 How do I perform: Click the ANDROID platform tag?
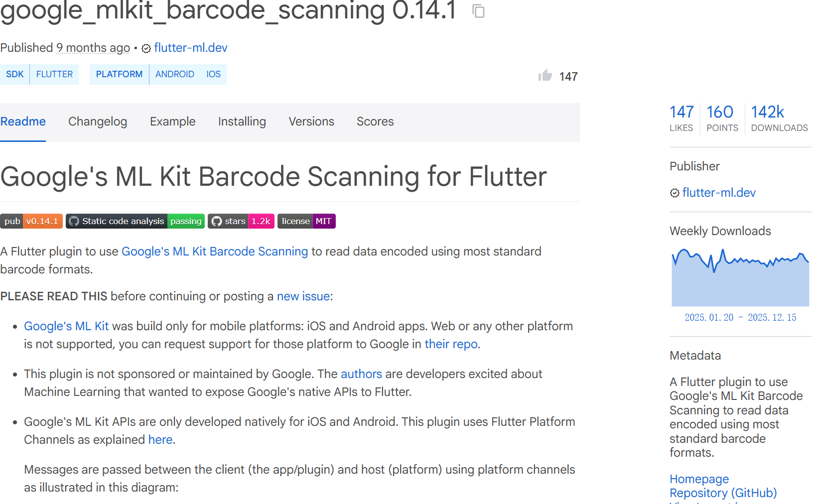pyautogui.click(x=174, y=74)
